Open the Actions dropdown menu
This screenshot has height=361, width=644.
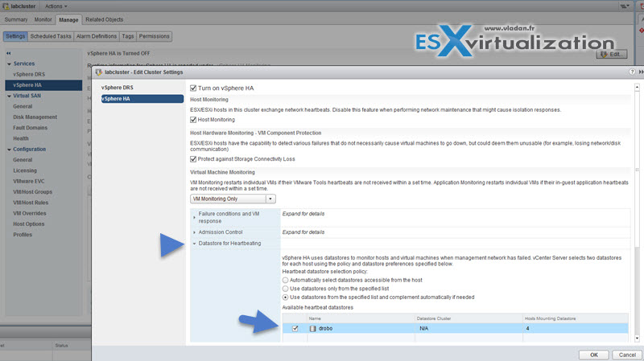56,6
